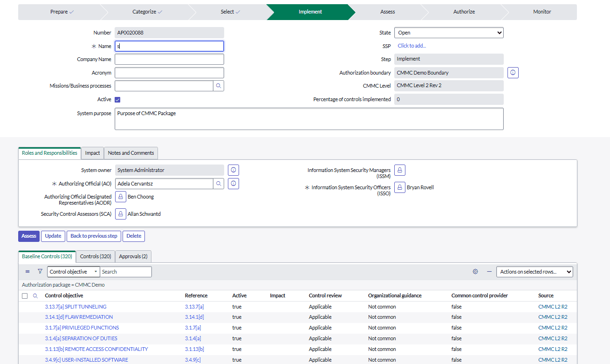The image size is (610, 364).
Task: Open Approvals (2) tab
Action: (133, 256)
